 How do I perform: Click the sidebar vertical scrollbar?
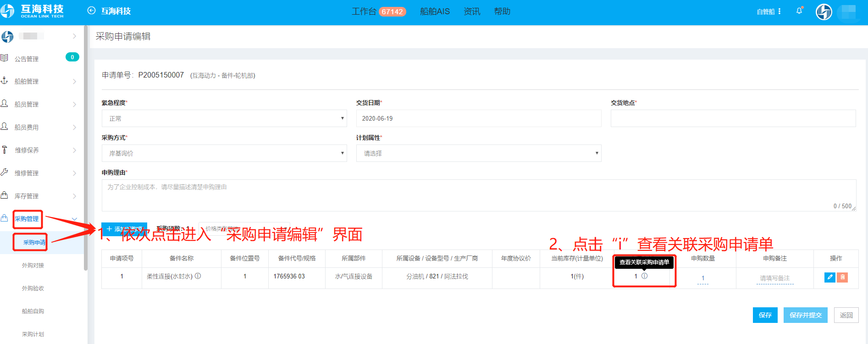pos(85,148)
